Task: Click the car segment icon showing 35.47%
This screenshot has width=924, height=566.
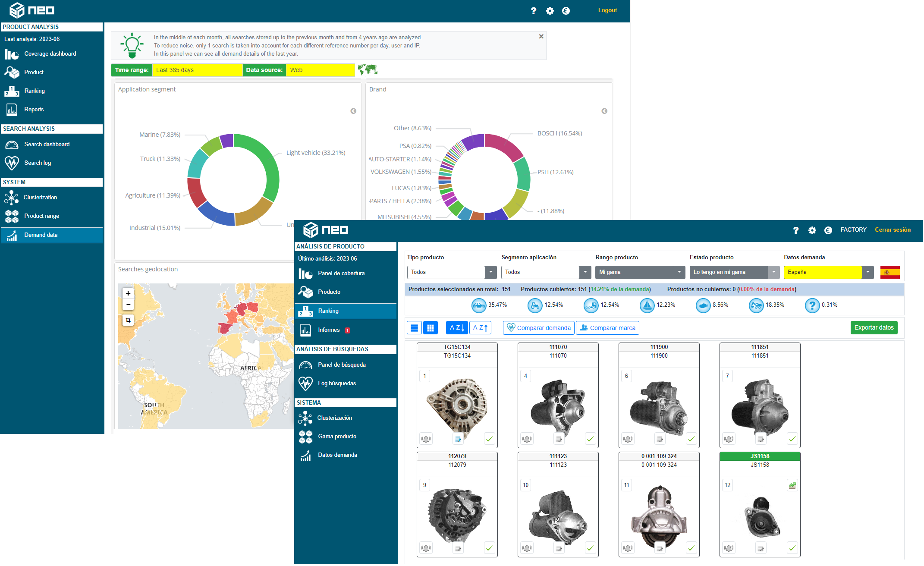Action: 479,306
